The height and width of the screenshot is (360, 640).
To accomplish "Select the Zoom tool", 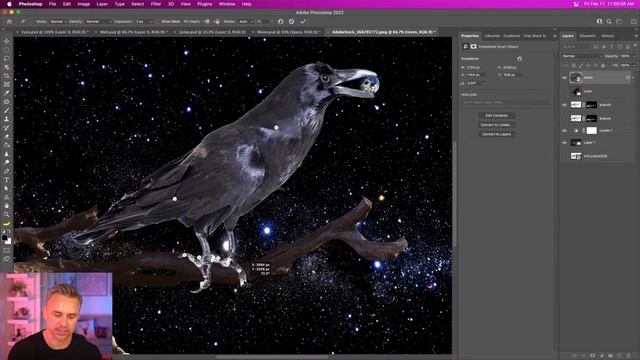I will pos(7,214).
